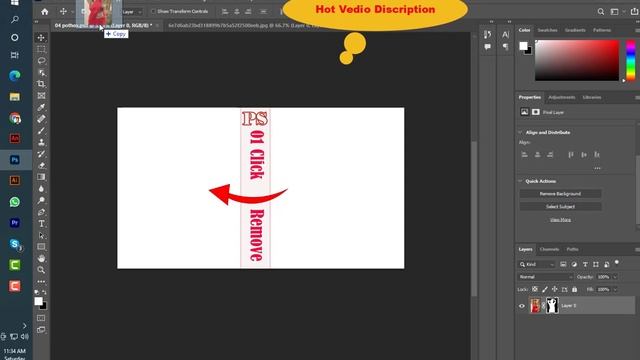Switch to the Channels tab
This screenshot has width=640, height=360.
click(x=549, y=249)
